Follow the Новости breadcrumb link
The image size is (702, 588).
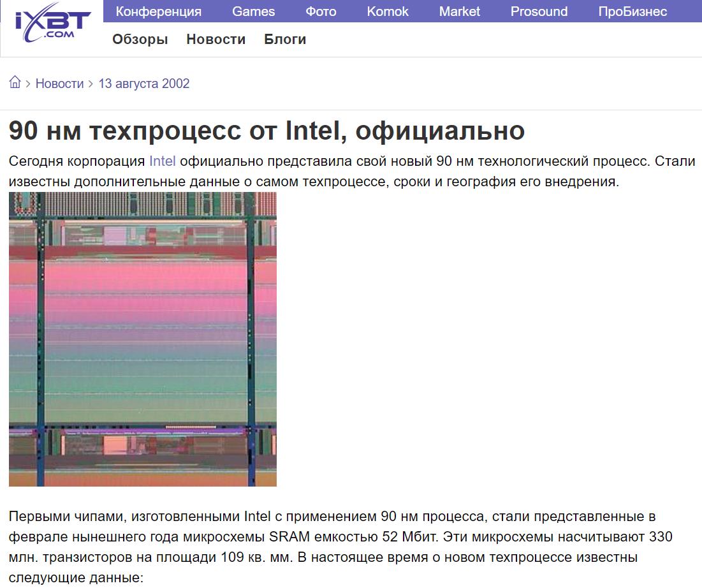59,84
